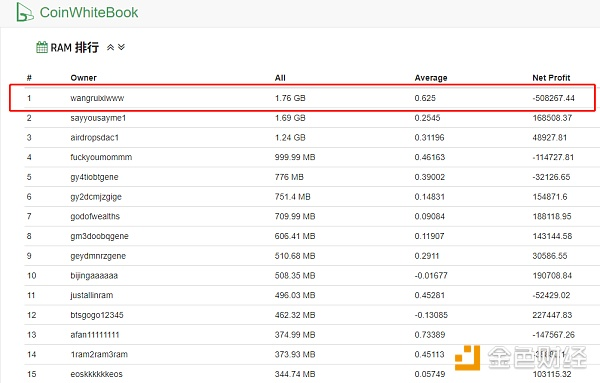
Task: Click the 462.32 MB cell
Action: click(295, 315)
